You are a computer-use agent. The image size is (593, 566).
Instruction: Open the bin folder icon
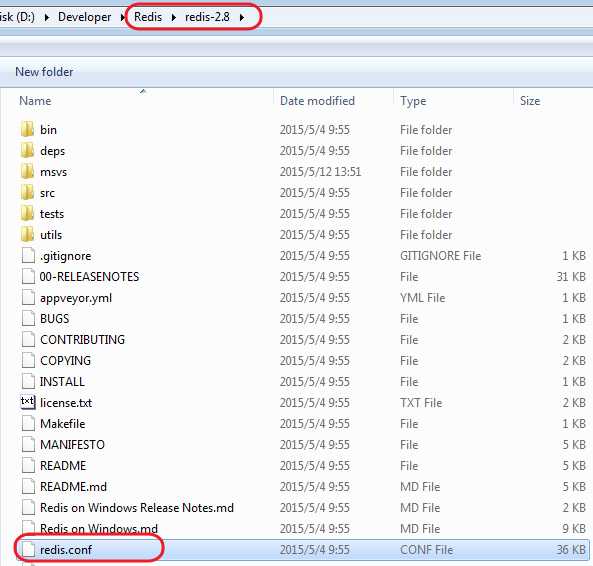click(x=28, y=130)
